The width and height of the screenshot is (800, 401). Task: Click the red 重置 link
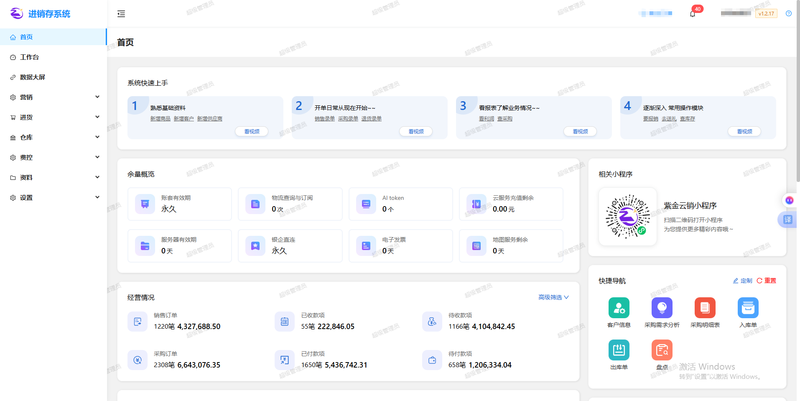pos(766,281)
